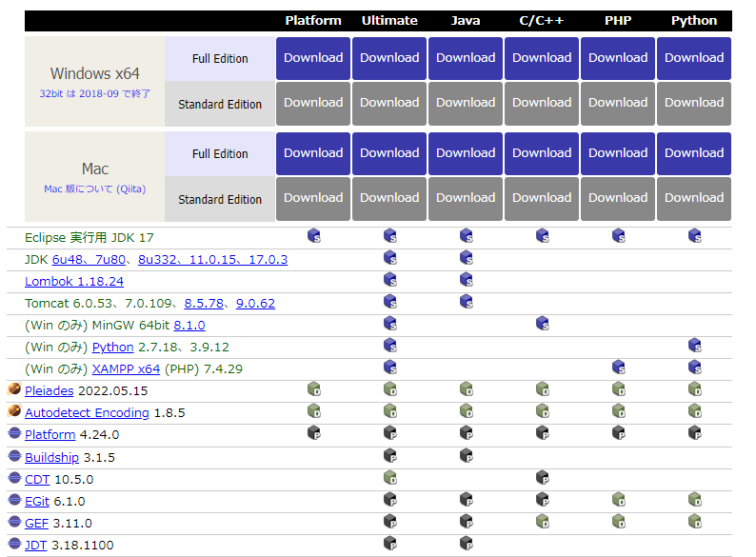Open the Tomcat 8.5.78 link
This screenshot has width=756, height=557.
pos(204,304)
